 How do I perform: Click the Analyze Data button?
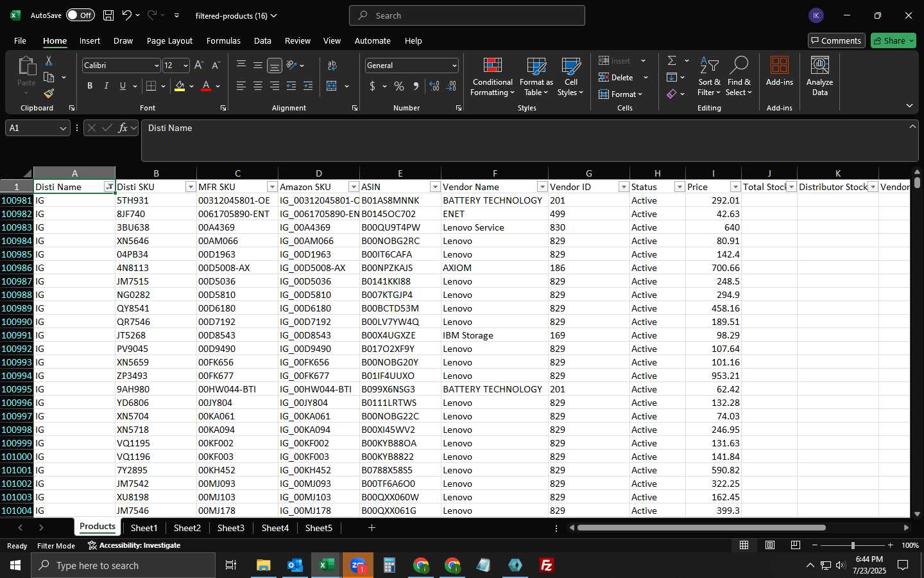click(819, 76)
